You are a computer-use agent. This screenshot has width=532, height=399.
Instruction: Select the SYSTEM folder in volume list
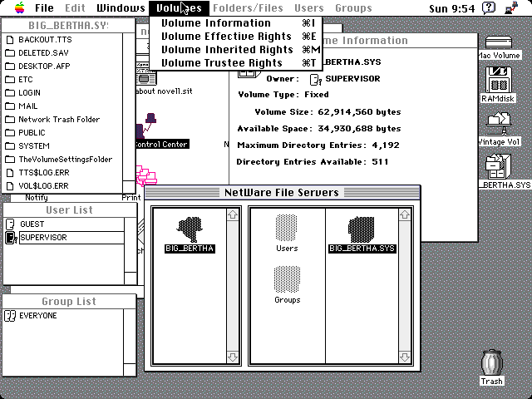[34, 146]
